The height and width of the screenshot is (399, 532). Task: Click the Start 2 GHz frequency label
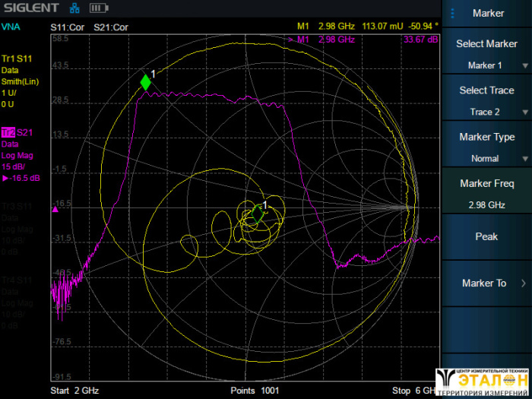coord(74,391)
